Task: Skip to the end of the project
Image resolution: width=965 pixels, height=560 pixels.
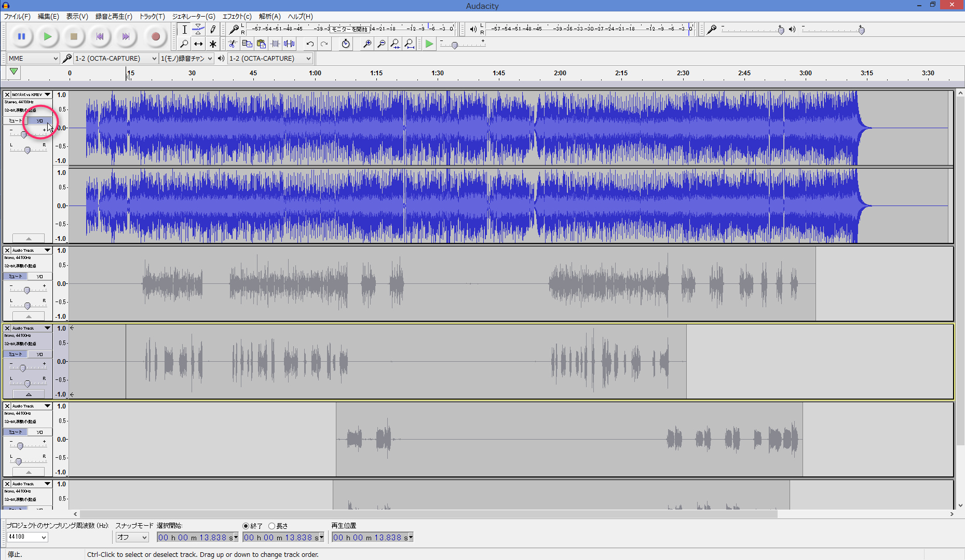Action: pos(126,36)
